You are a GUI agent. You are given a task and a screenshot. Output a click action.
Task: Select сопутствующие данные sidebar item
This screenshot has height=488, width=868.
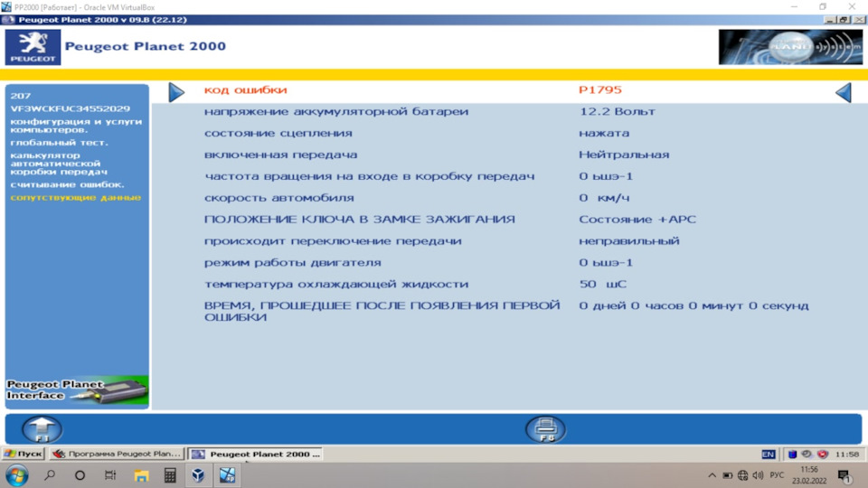pyautogui.click(x=75, y=198)
